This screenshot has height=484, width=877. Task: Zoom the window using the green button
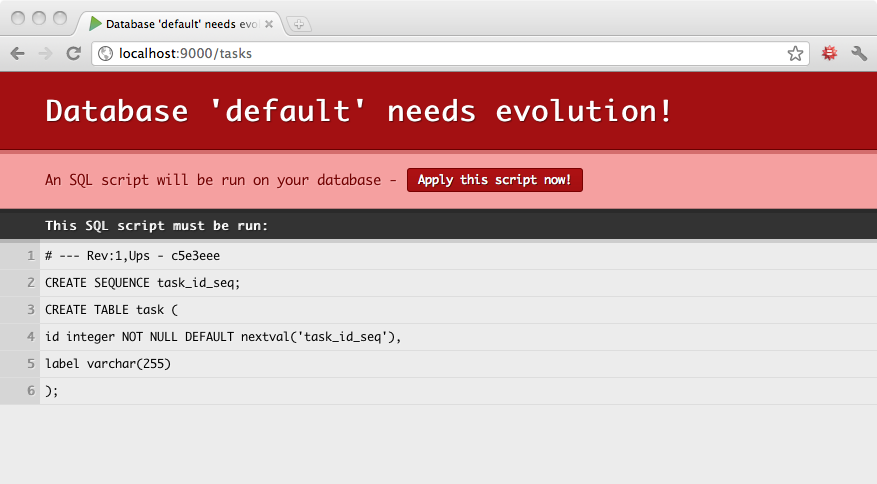pos(61,18)
